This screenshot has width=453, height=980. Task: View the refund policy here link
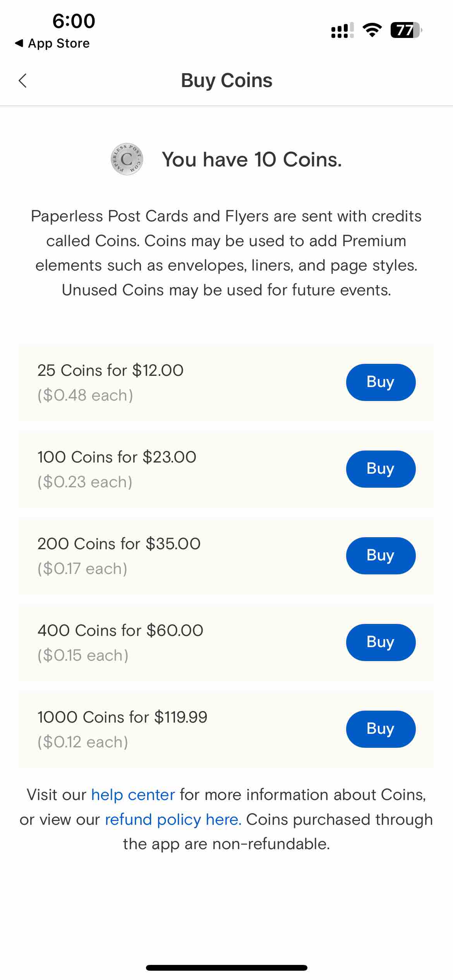pyautogui.click(x=173, y=819)
